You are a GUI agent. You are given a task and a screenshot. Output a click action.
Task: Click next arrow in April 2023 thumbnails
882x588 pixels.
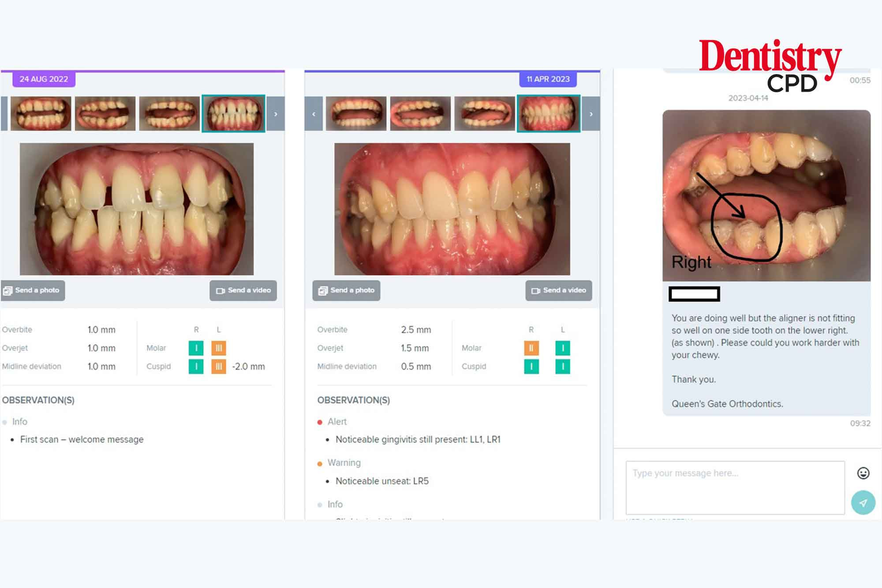click(x=591, y=114)
